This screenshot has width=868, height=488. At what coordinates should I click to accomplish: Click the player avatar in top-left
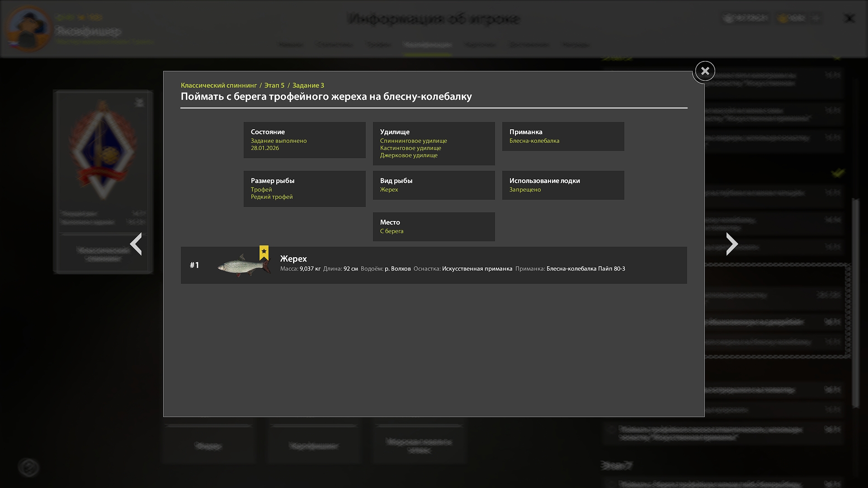tap(29, 28)
